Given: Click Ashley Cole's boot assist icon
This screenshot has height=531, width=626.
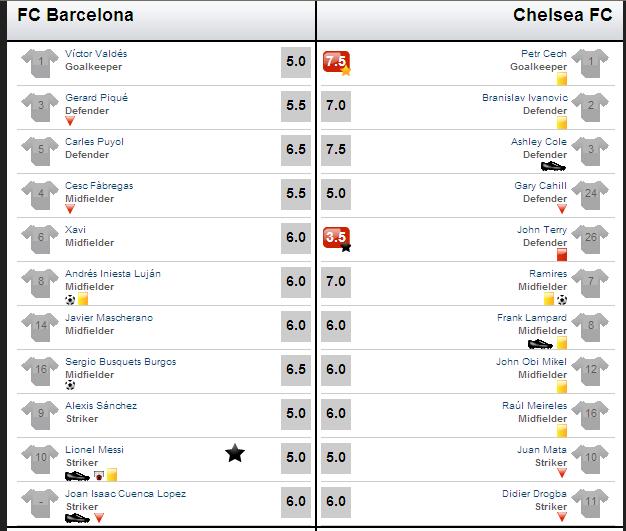Looking at the screenshot, I should tap(553, 166).
